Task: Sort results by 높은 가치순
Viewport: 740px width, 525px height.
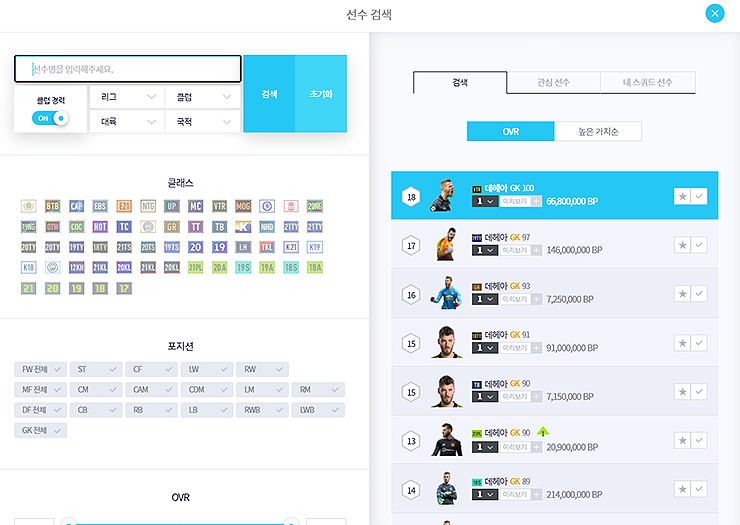Action: pos(598,131)
